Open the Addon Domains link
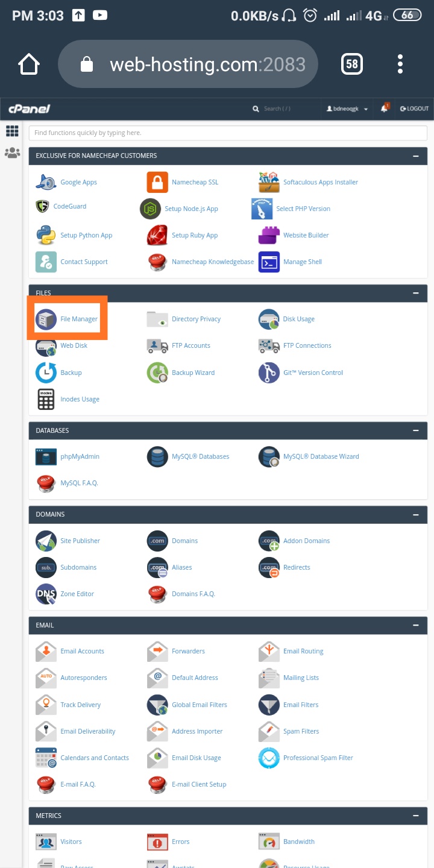434x868 pixels. pyautogui.click(x=306, y=541)
